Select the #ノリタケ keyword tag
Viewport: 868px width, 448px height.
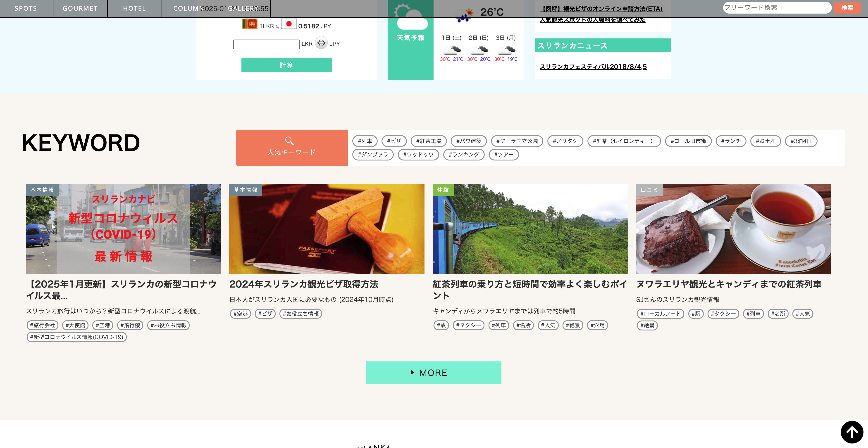pyautogui.click(x=565, y=141)
